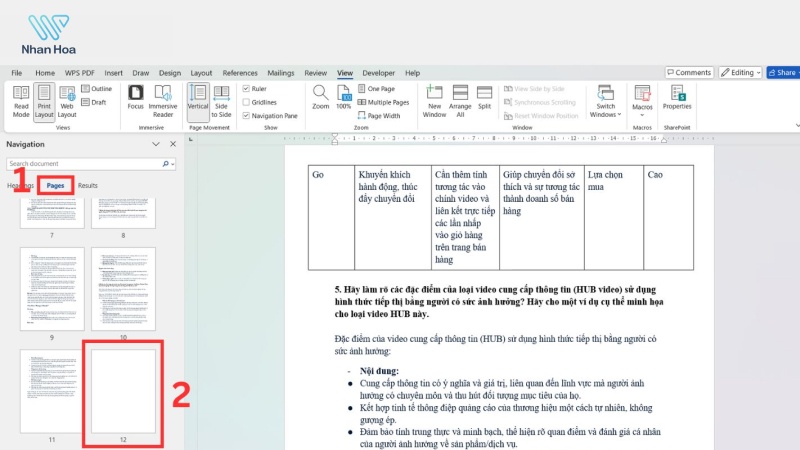800x450 pixels.
Task: Click the Share button
Action: tap(783, 72)
